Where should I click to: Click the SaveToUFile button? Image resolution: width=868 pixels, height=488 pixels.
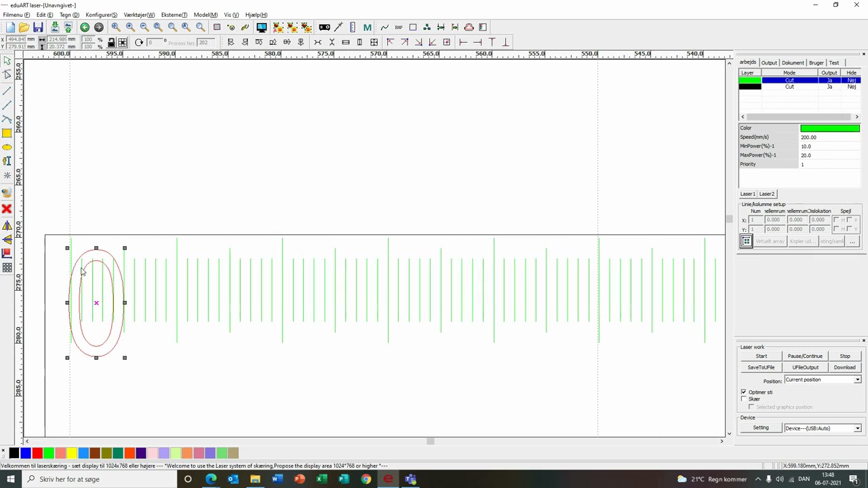click(761, 367)
